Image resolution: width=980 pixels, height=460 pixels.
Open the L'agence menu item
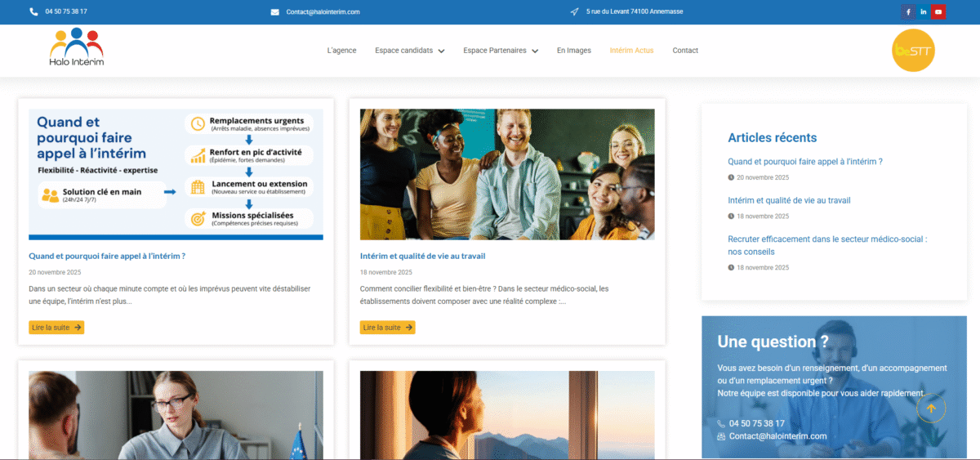coord(341,51)
